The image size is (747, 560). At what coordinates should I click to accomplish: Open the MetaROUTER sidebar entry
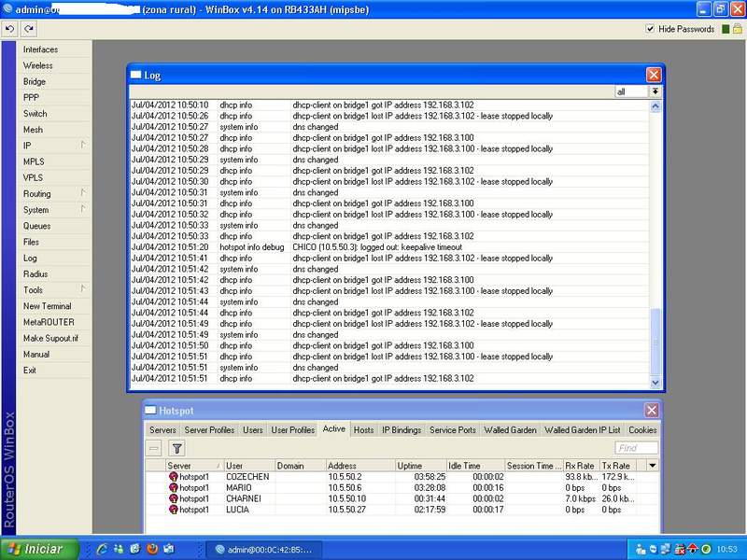coord(49,322)
